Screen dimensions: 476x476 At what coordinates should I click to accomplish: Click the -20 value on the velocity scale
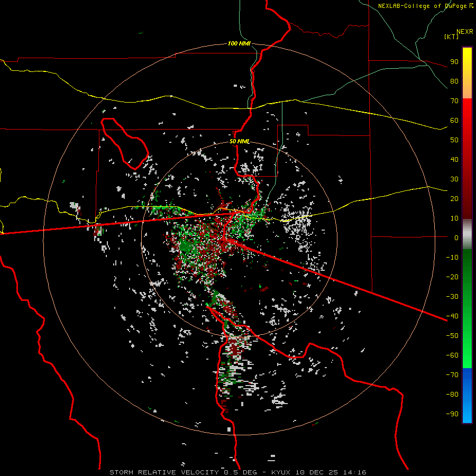point(452,277)
